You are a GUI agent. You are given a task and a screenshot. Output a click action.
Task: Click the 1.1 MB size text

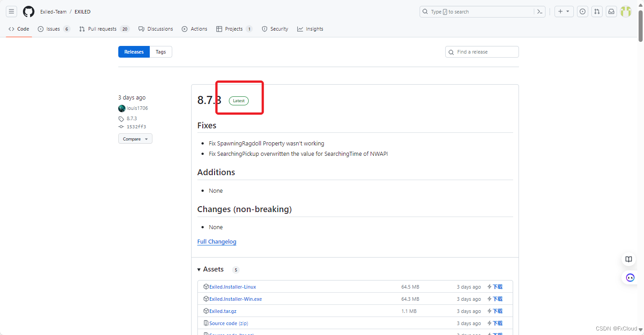pyautogui.click(x=409, y=311)
